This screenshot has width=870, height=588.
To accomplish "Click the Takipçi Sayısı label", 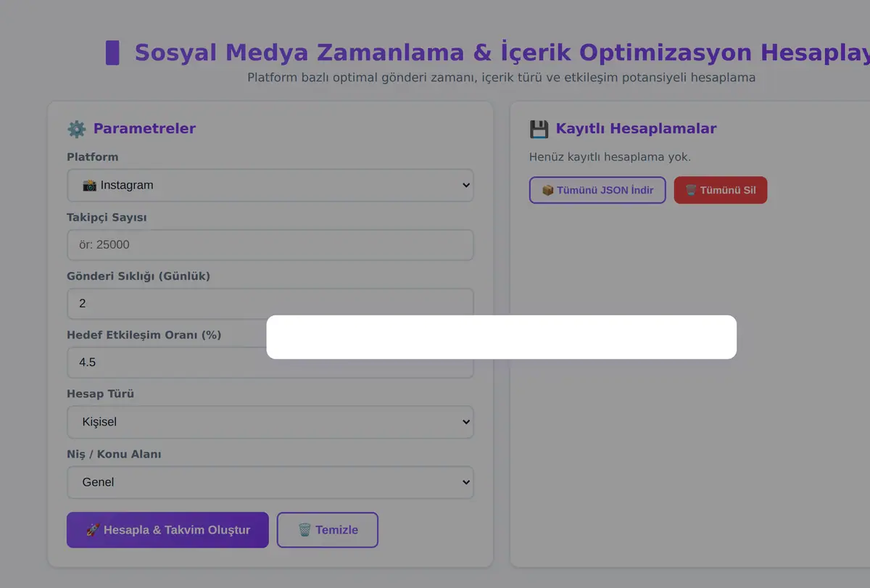I will click(107, 218).
